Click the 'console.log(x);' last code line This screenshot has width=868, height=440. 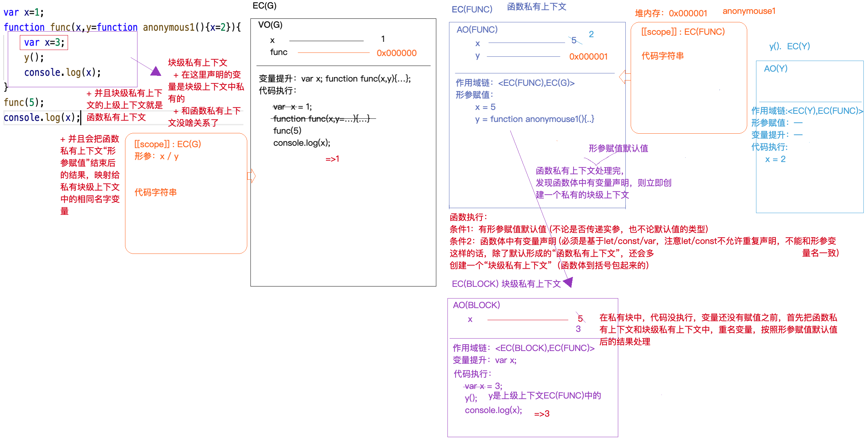tap(42, 117)
